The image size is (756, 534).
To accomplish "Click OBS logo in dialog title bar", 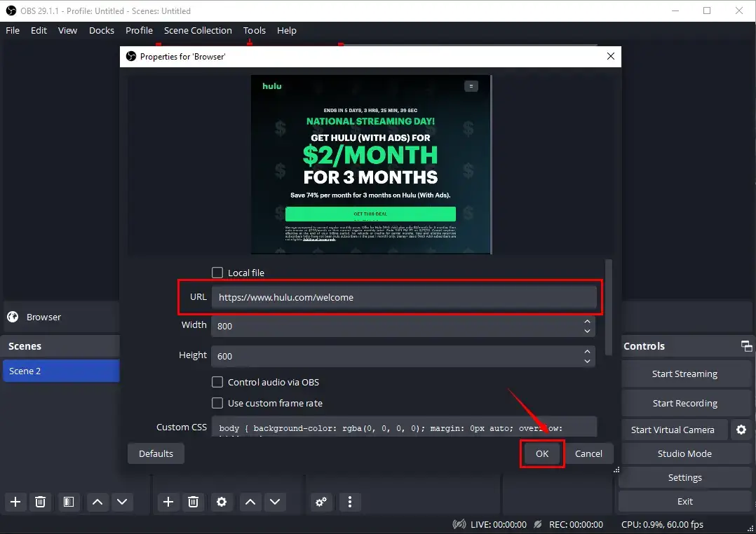I will pos(131,56).
